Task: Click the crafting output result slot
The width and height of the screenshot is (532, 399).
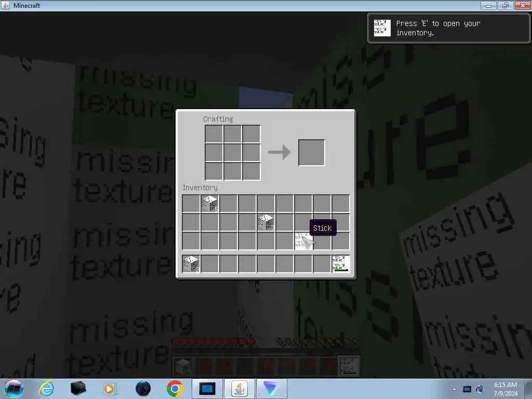Action: click(x=312, y=152)
